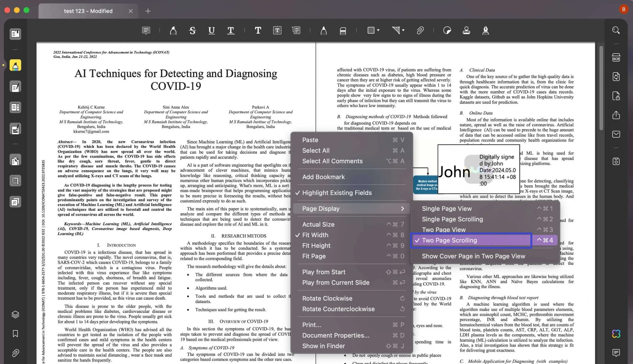Click the highlight annotation tool
The height and width of the screenshot is (364, 633).
[173, 30]
